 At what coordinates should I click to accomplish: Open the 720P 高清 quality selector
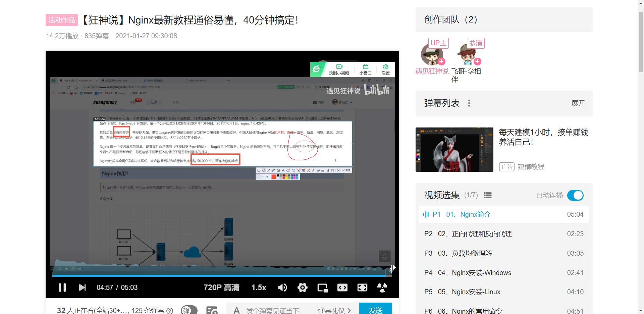[221, 287]
